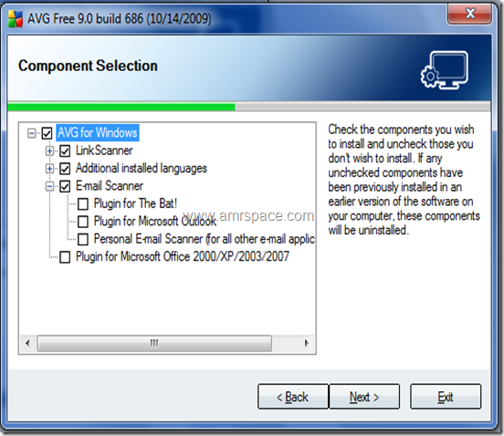Expand Additional installed languages node
Viewport: 504px width, 436px height.
click(x=50, y=168)
